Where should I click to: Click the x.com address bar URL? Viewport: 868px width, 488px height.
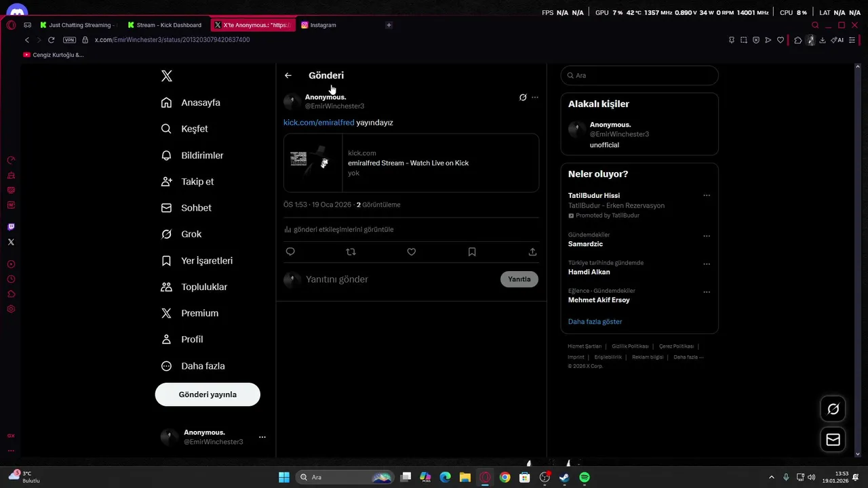pyautogui.click(x=172, y=40)
